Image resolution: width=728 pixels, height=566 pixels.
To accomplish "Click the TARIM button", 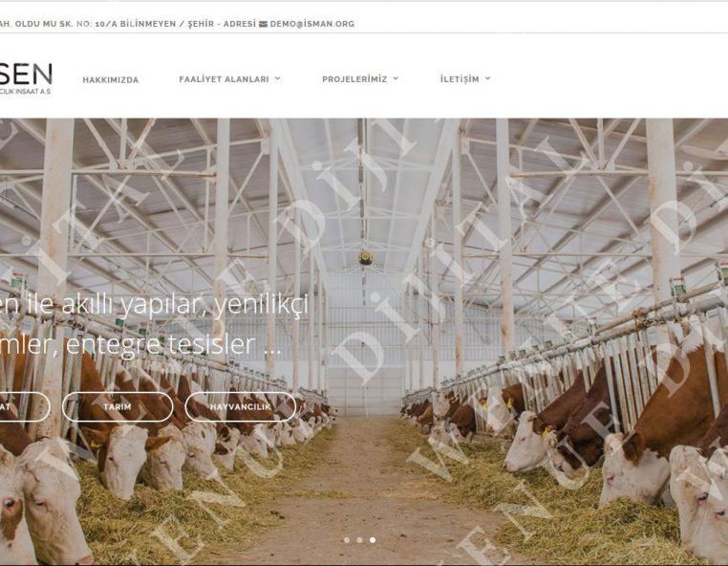I will coord(118,406).
